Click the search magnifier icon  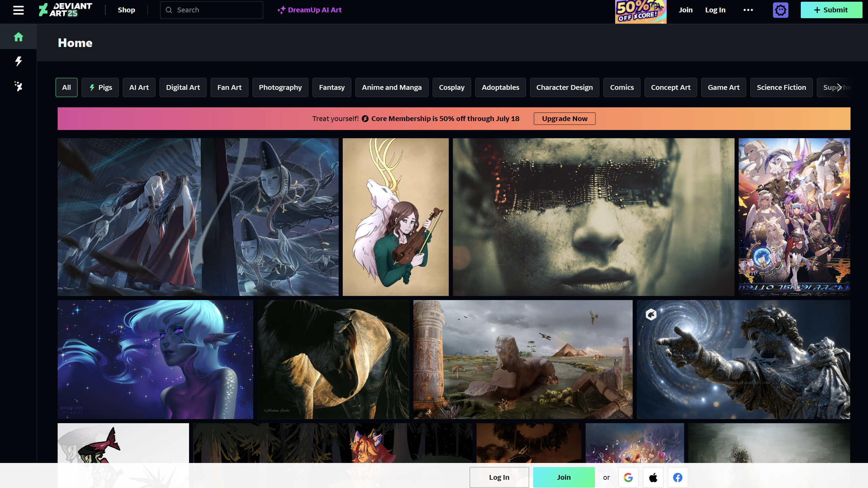169,10
